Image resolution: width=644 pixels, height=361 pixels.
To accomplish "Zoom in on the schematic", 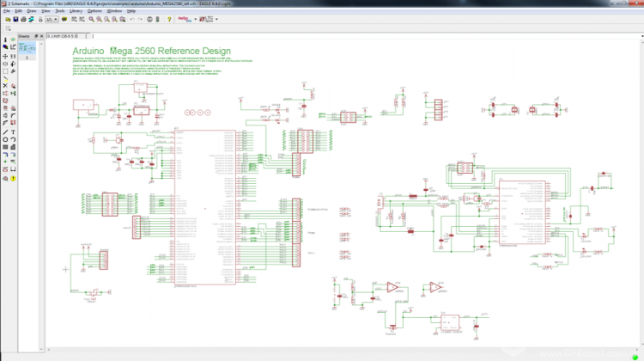I will 100,19.
